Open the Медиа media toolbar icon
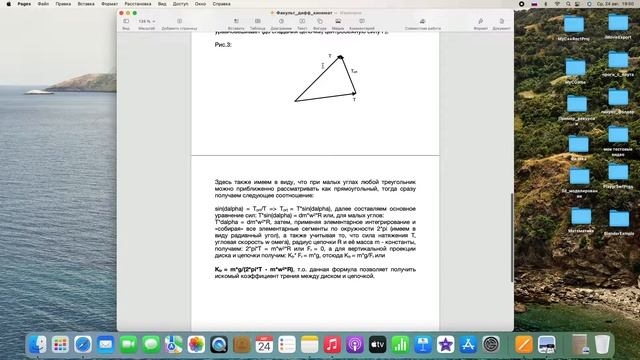The image size is (640, 360). pos(338,21)
